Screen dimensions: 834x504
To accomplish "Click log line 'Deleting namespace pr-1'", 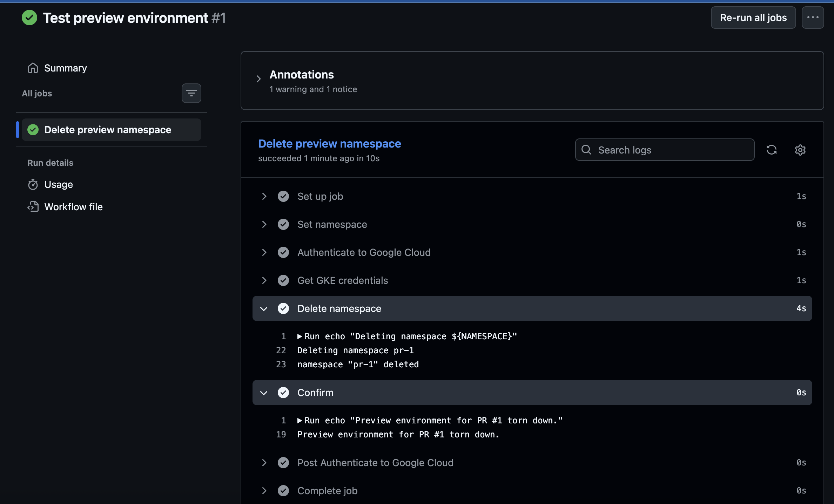I will 356,350.
